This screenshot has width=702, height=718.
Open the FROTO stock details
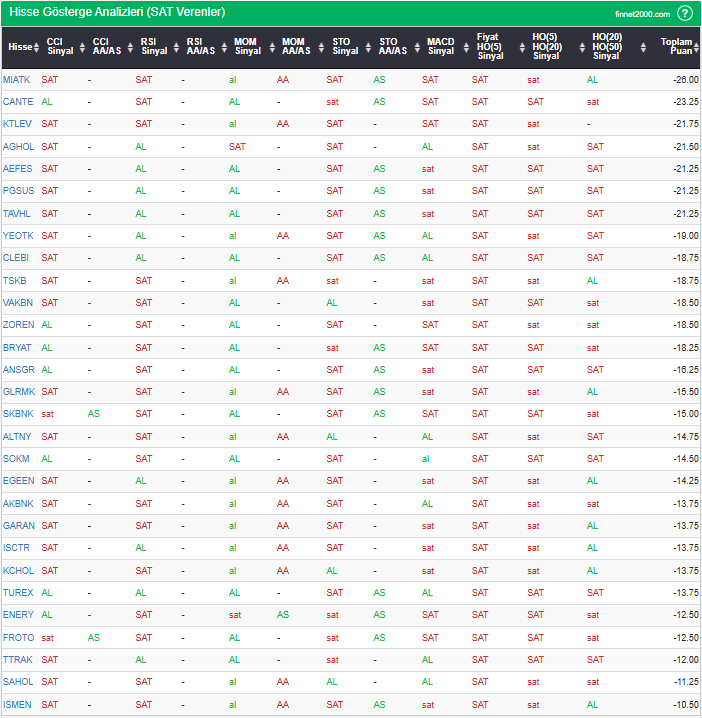tap(18, 638)
